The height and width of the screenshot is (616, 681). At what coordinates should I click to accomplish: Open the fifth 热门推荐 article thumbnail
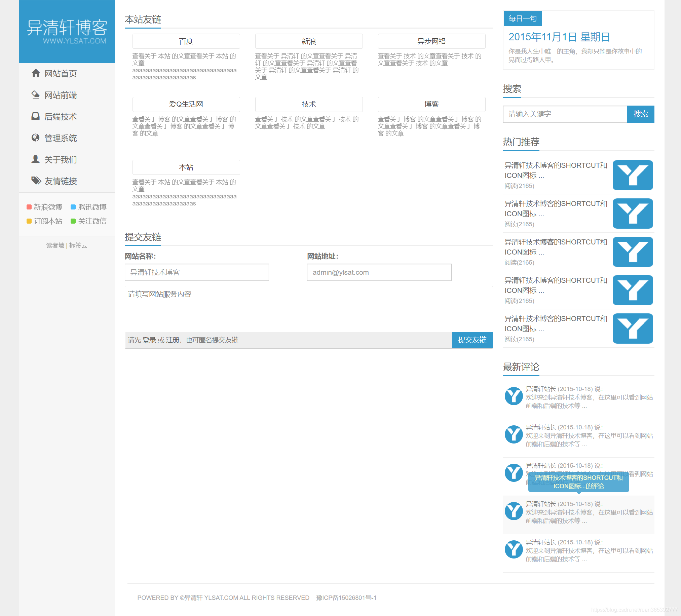[x=633, y=329]
